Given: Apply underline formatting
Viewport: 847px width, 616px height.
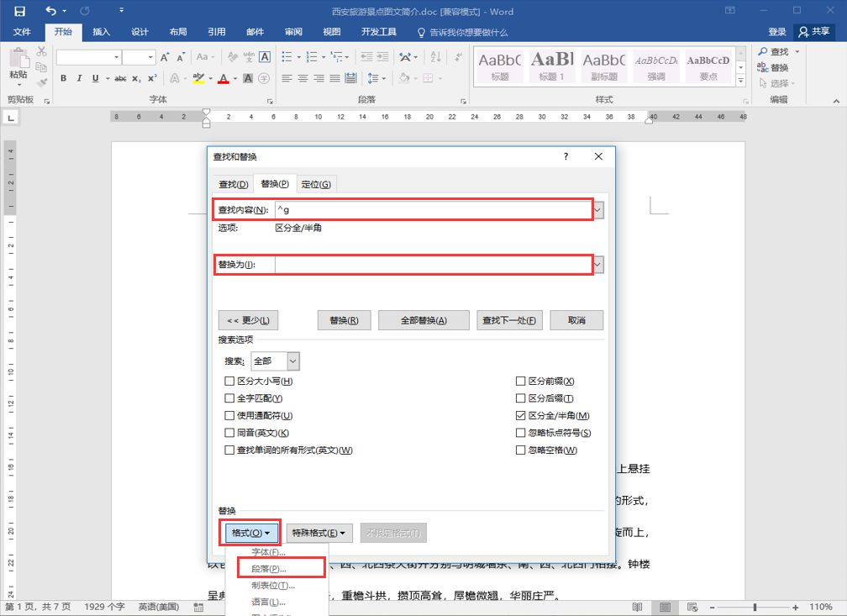Looking at the screenshot, I should click(x=96, y=78).
